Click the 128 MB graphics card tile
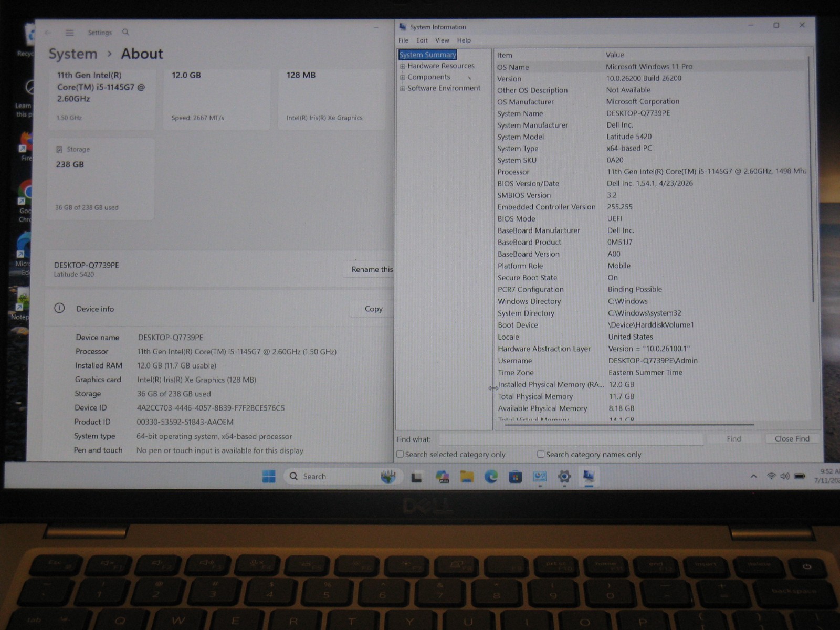 tap(332, 98)
